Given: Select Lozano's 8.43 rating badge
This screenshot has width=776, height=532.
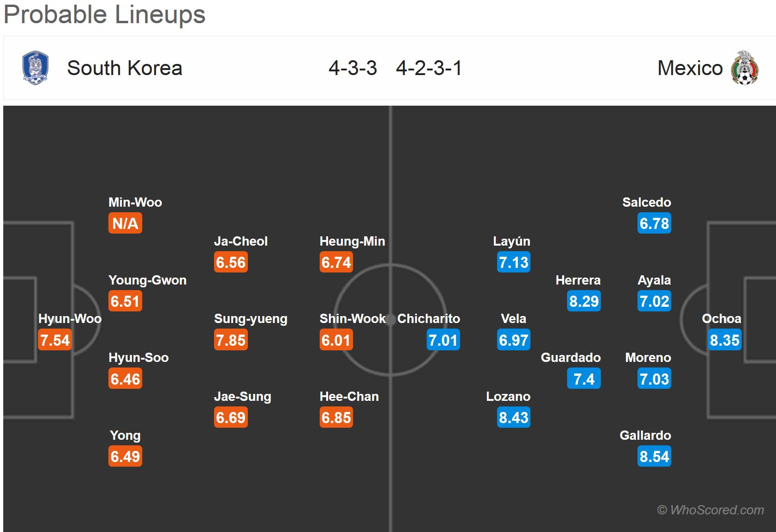Looking at the screenshot, I should [513, 418].
